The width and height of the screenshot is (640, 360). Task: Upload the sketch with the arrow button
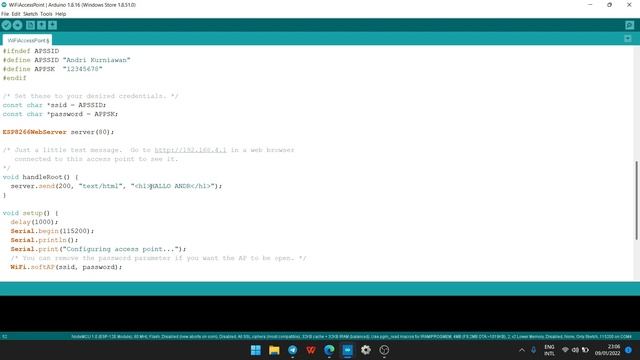coord(17,25)
